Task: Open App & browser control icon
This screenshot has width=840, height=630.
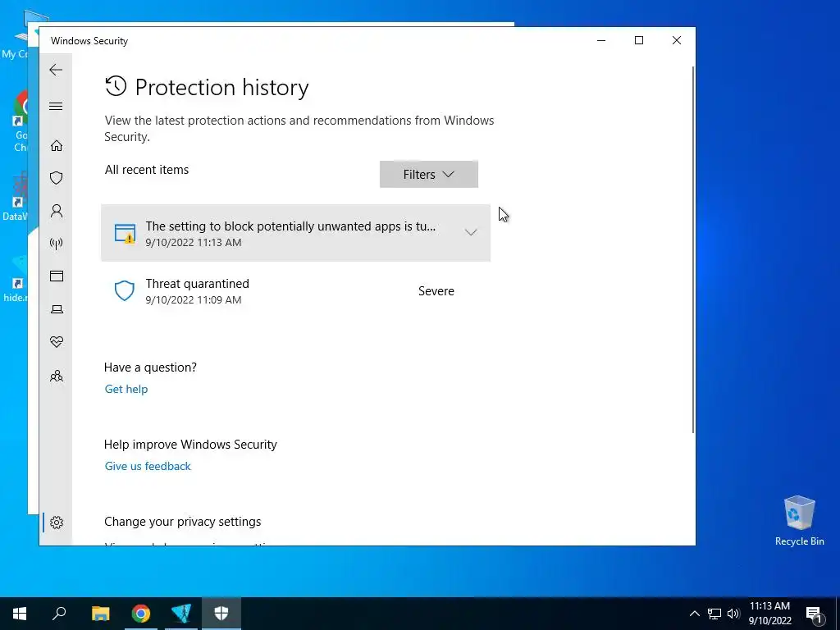Action: click(x=57, y=276)
